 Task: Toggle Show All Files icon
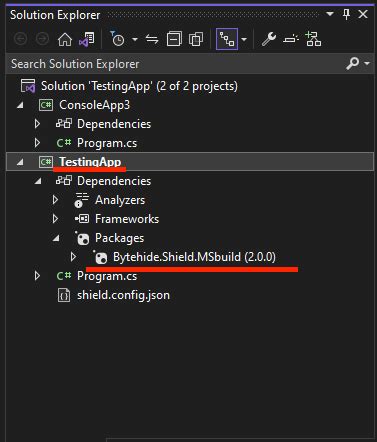[196, 39]
